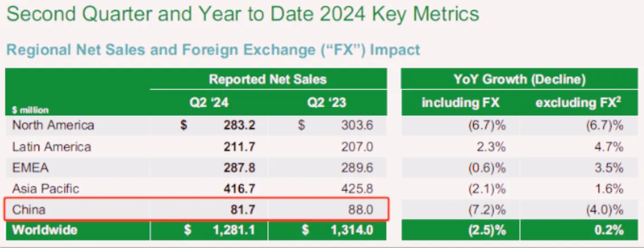This screenshot has width=644, height=248.
Task: Click the China row label
Action: (29, 210)
